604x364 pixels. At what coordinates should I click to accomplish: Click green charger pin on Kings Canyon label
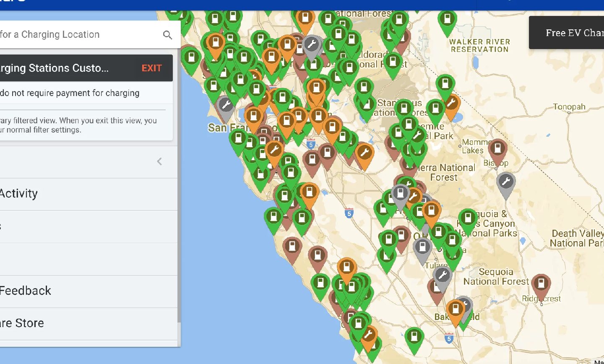coord(468,219)
